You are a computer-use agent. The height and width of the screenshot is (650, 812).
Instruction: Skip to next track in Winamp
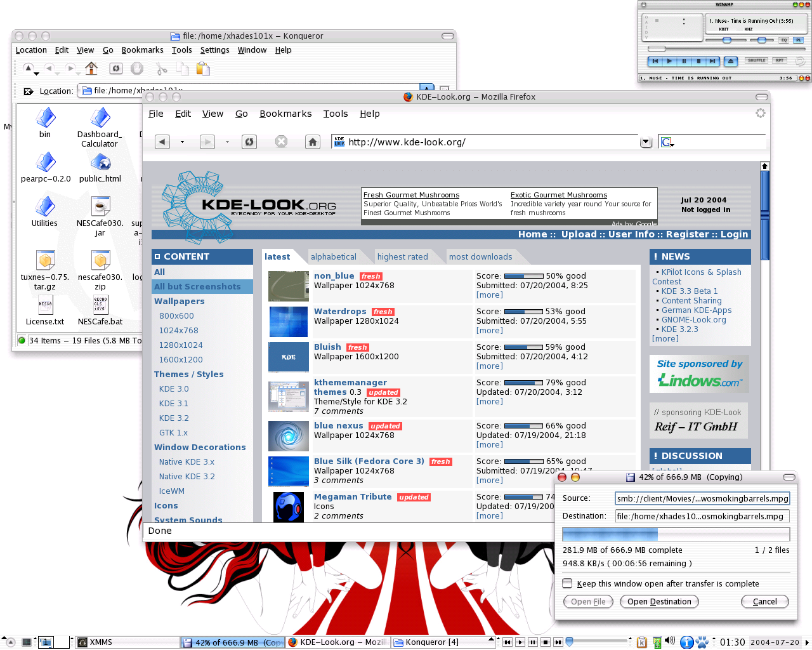(712, 62)
